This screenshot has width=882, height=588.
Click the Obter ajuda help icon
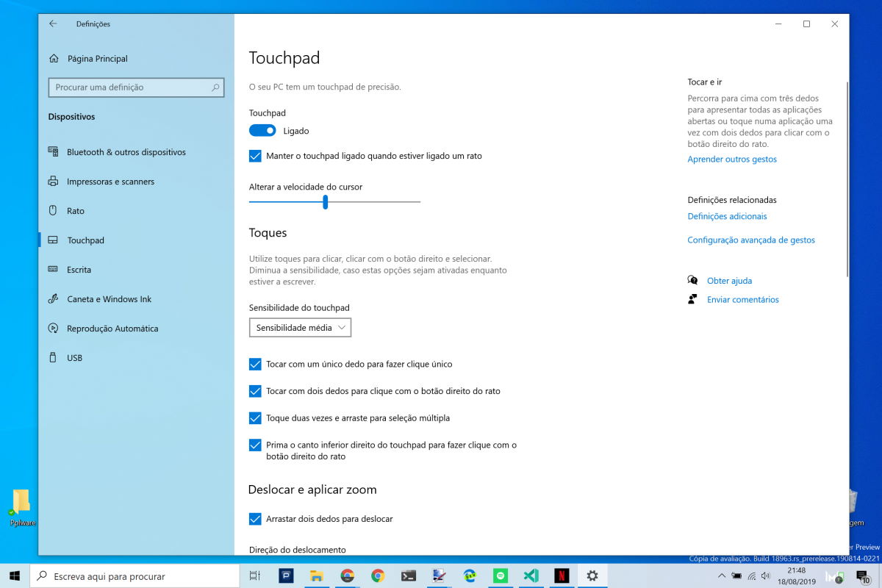pos(692,280)
